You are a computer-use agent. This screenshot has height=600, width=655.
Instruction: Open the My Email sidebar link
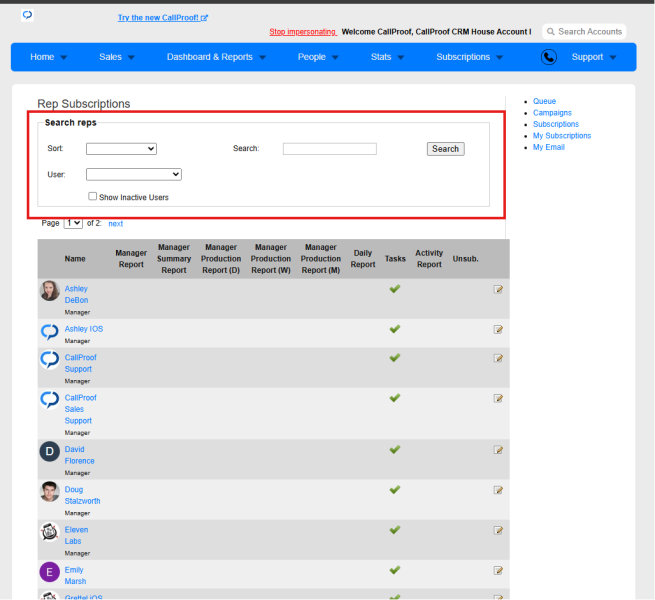(x=548, y=147)
